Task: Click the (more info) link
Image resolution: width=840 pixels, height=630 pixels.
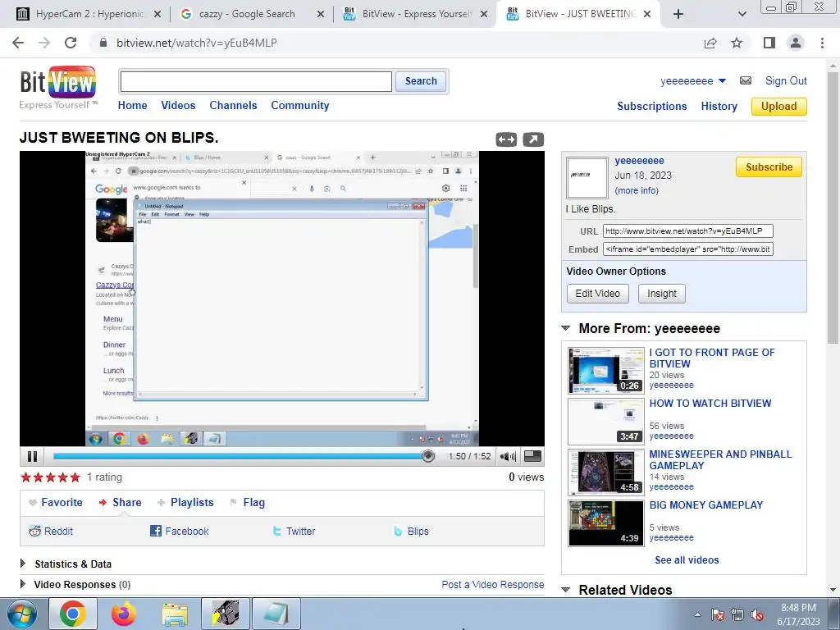Action: [637, 190]
